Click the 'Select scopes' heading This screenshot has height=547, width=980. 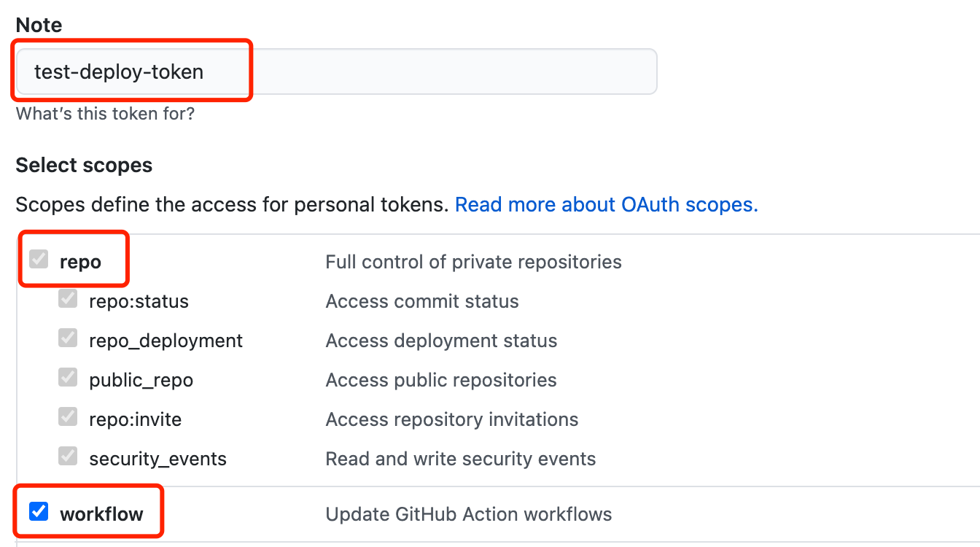pos(84,166)
